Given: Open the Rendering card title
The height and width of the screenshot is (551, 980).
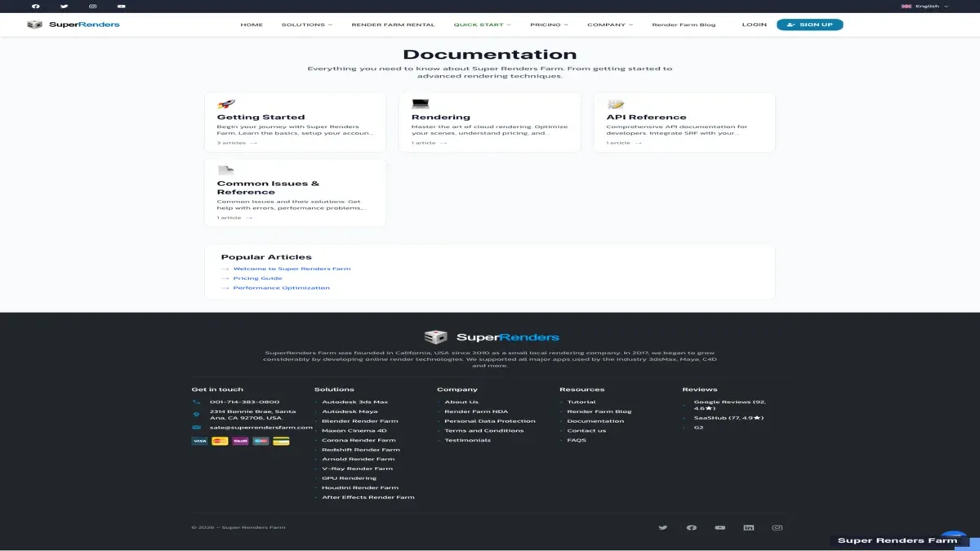Looking at the screenshot, I should pos(441,118).
